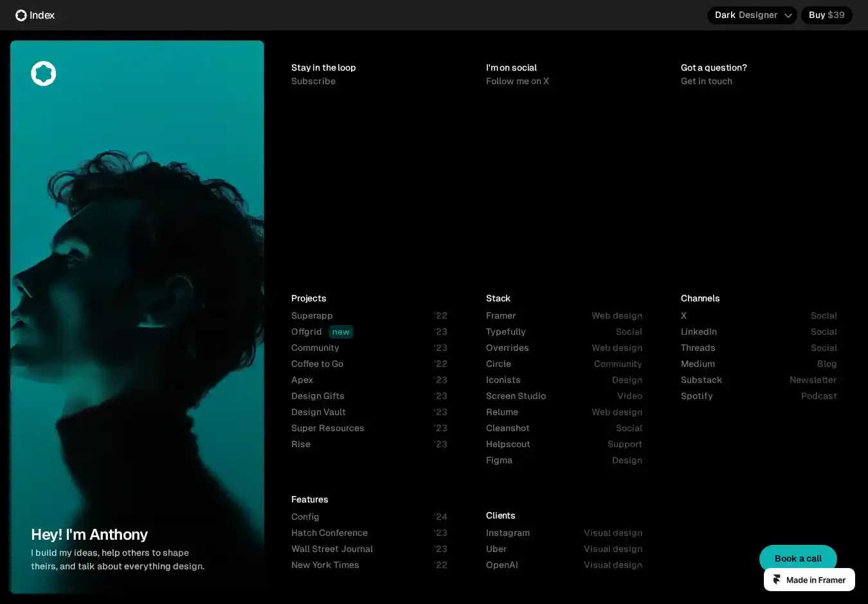
Task: Click the Blog label beside Medium
Action: pyautogui.click(x=827, y=364)
